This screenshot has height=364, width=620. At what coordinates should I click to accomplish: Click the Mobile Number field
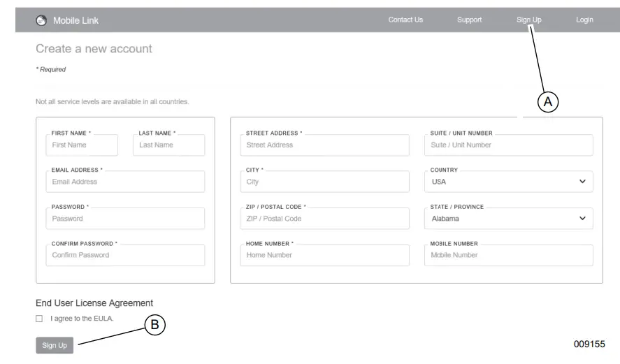[508, 255]
